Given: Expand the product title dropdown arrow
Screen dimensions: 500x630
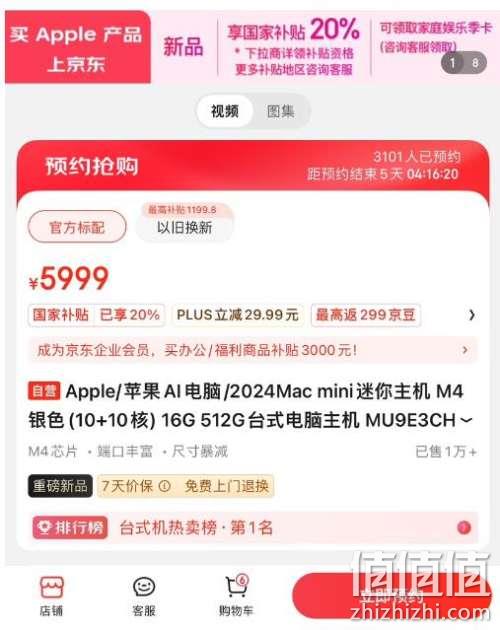Looking at the screenshot, I should pos(466,420).
